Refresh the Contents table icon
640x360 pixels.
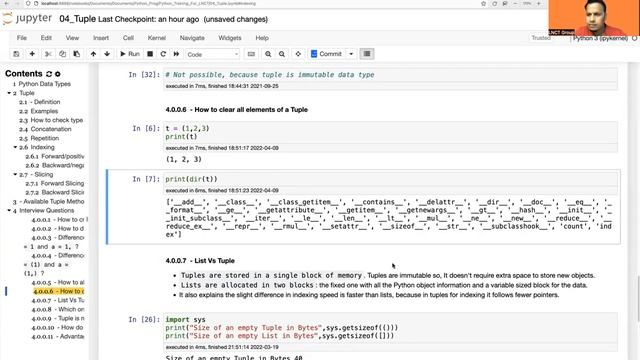(x=49, y=74)
